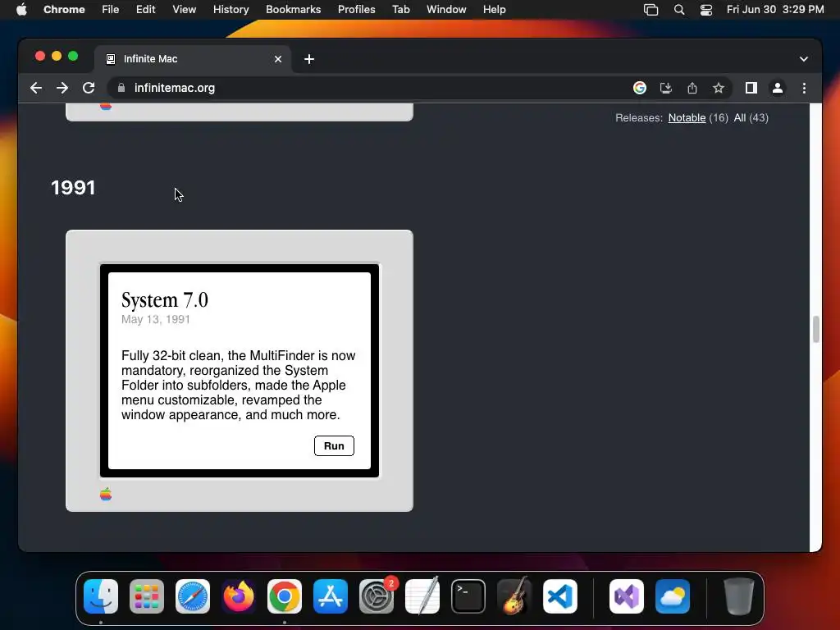The image size is (840, 630).
Task: Open the Bookmarks menu
Action: tap(293, 10)
